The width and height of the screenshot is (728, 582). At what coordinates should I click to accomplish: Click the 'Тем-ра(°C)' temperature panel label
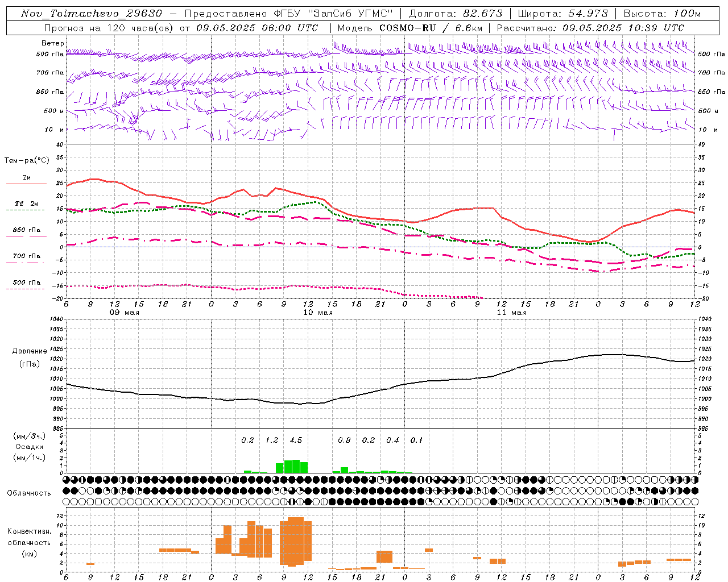27,161
